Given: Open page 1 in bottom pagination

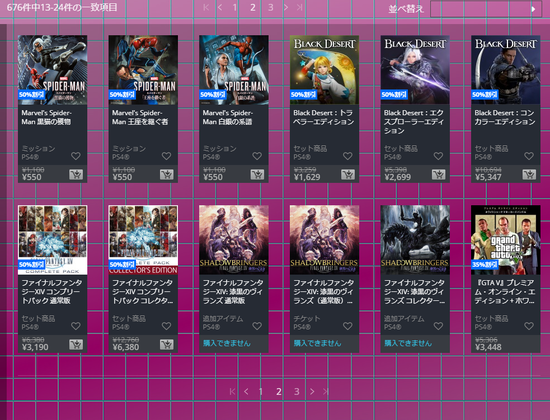Looking at the screenshot, I should pyautogui.click(x=261, y=392).
